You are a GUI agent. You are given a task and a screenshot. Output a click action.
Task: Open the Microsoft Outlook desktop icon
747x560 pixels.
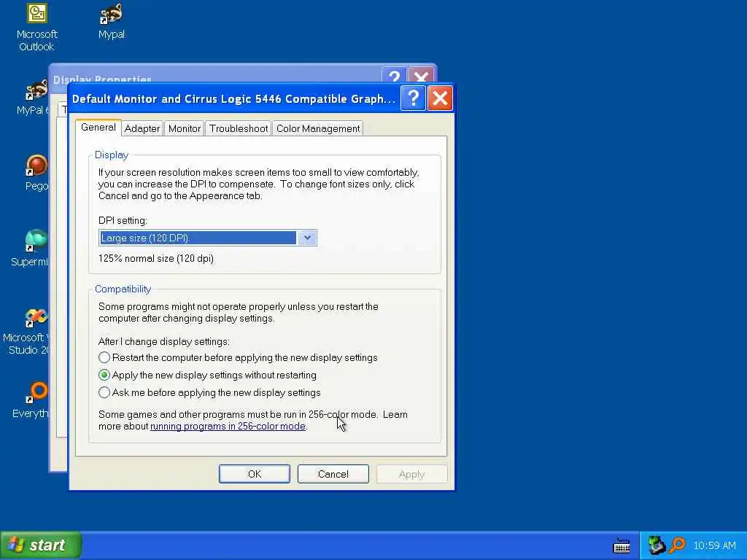[36, 27]
